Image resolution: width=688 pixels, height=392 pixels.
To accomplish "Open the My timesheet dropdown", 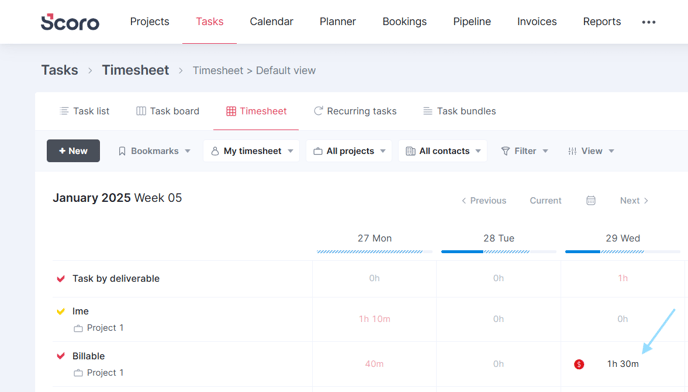I will pos(251,151).
